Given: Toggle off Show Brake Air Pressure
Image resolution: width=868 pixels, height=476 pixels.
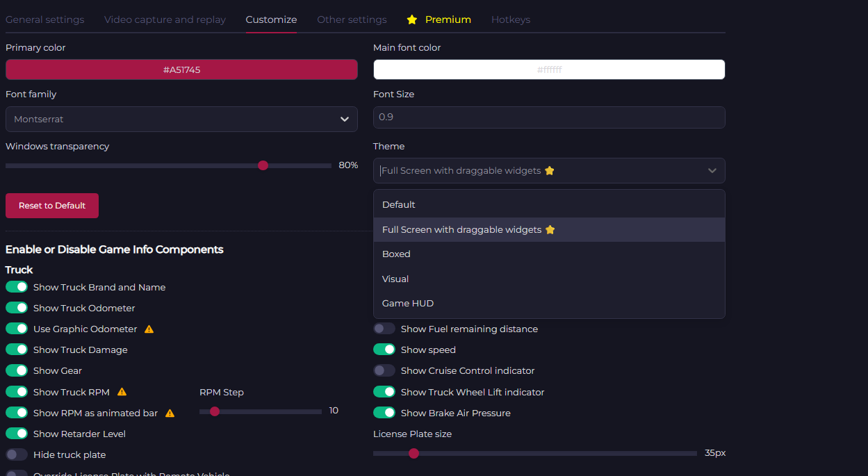Looking at the screenshot, I should pyautogui.click(x=384, y=413).
